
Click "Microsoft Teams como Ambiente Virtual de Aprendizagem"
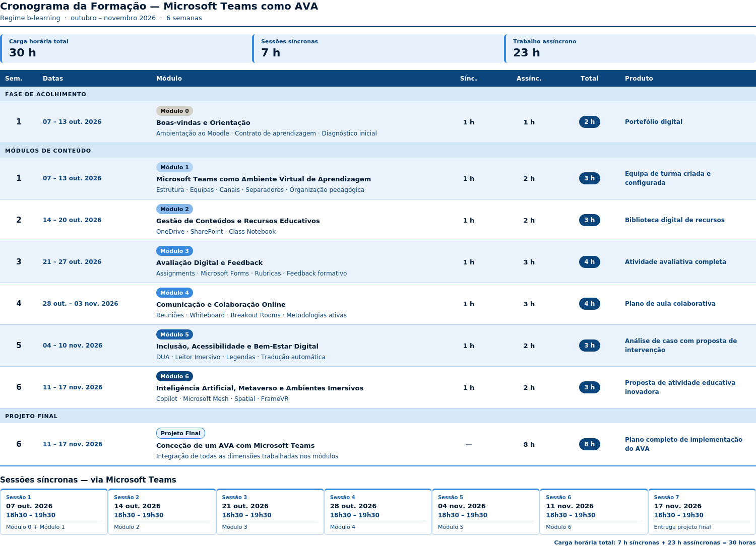point(264,179)
